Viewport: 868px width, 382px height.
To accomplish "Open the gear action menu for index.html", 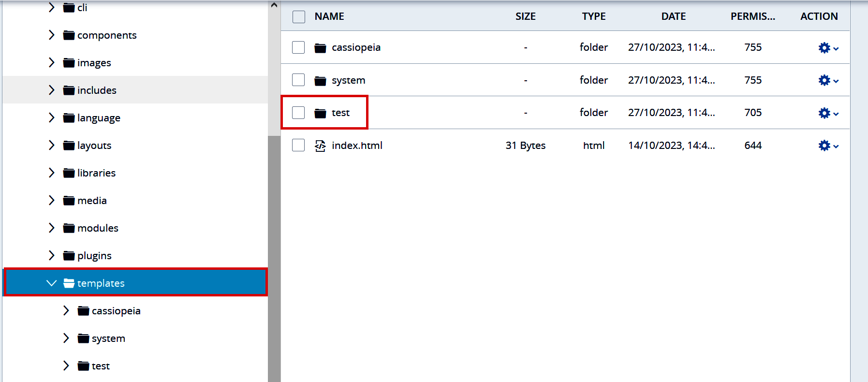I will tap(828, 146).
